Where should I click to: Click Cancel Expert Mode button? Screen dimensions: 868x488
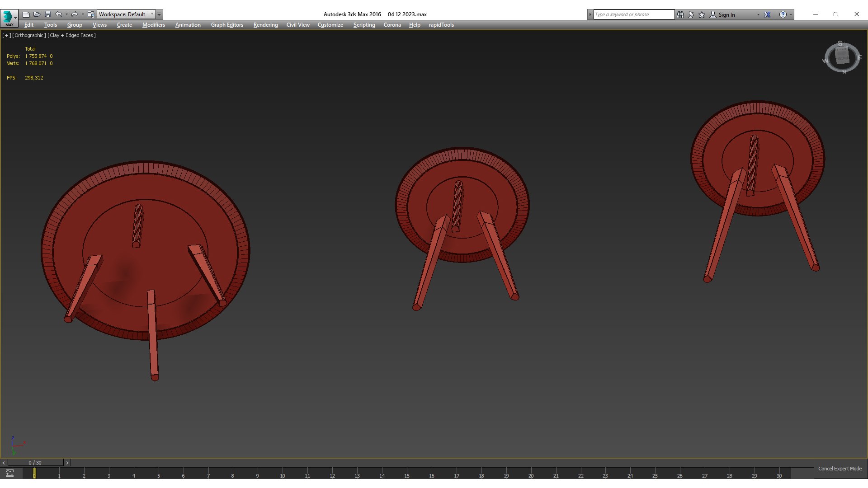pyautogui.click(x=840, y=469)
